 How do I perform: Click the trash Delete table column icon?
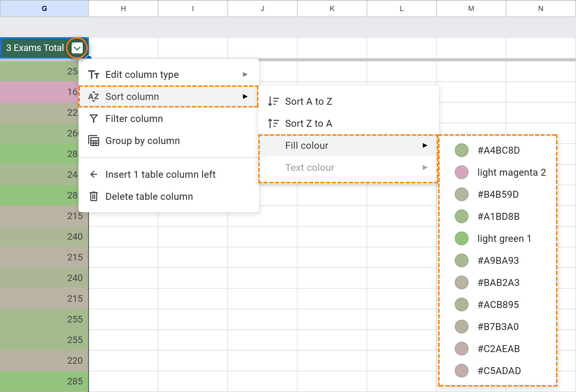click(94, 196)
